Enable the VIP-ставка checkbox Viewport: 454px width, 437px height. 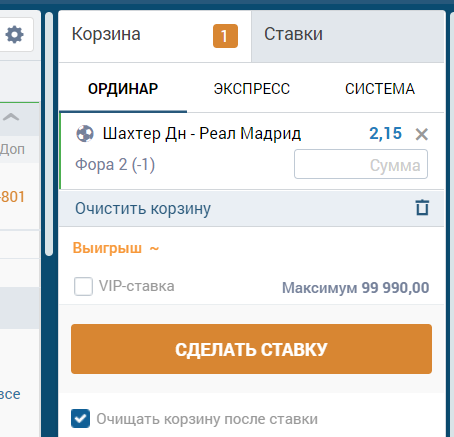pos(83,286)
